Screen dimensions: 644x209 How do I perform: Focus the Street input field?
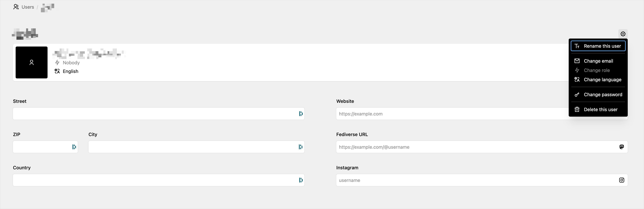155,114
